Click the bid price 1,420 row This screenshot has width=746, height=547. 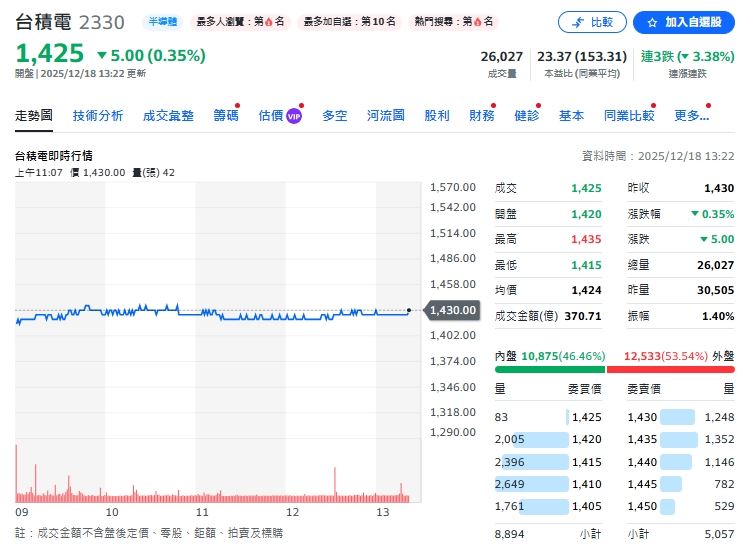tap(548, 439)
